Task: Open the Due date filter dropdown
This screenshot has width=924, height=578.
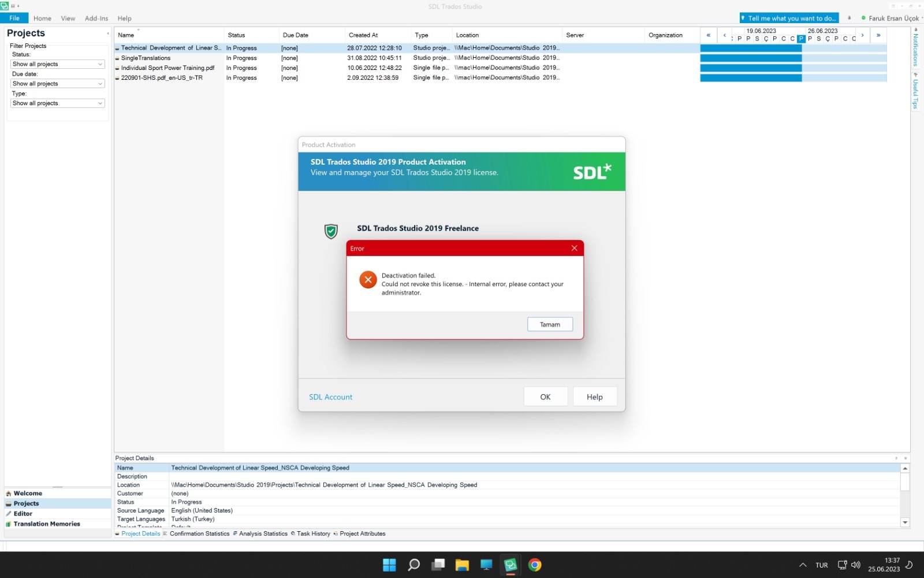Action: pos(58,84)
